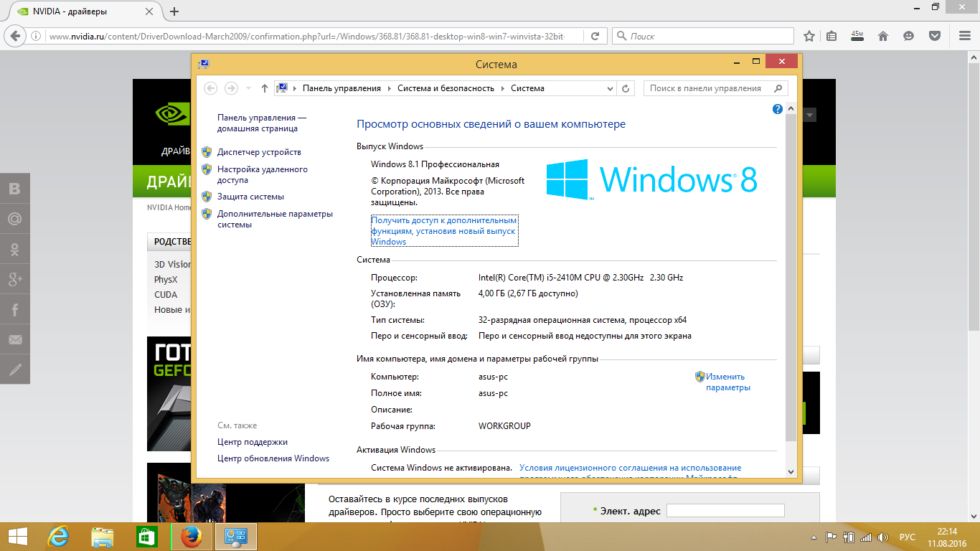Open Центр обновления Windows link
Image resolution: width=980 pixels, height=551 pixels.
tap(273, 458)
